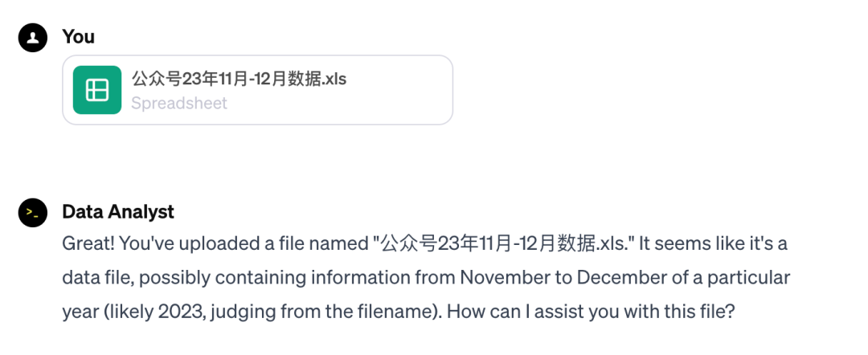Click the Data Analyst terminal avatar

[33, 213]
